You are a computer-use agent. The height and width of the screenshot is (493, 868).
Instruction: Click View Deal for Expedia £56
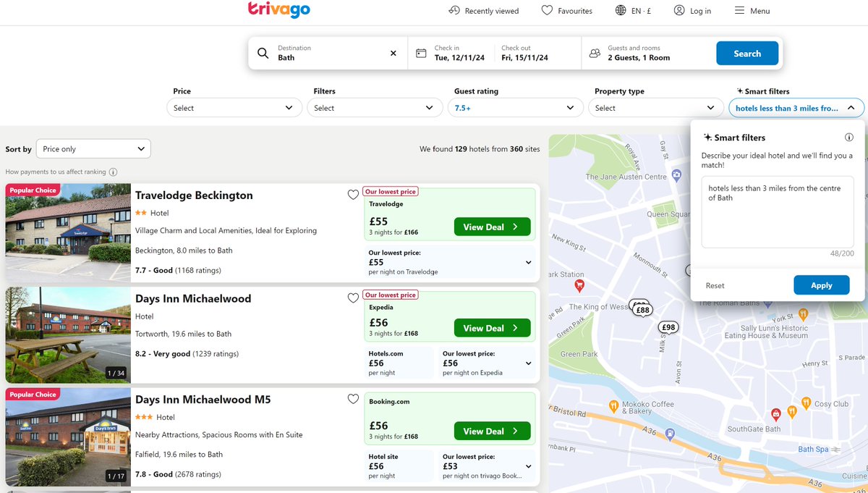click(492, 328)
